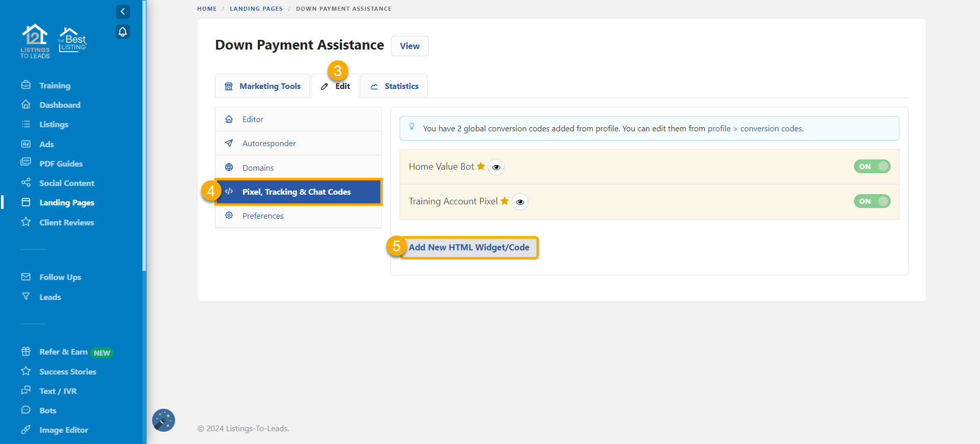Screen dimensions: 980x444
Task: Open the Statistics tab
Action: pyautogui.click(x=394, y=86)
